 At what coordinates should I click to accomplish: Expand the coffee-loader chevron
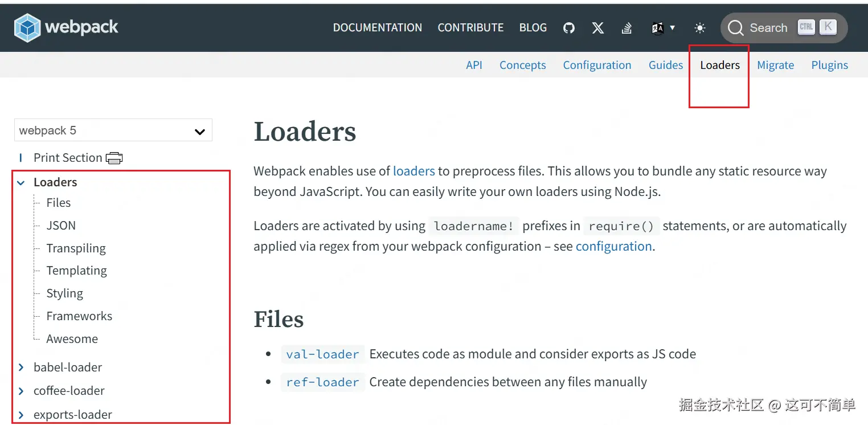tap(21, 391)
